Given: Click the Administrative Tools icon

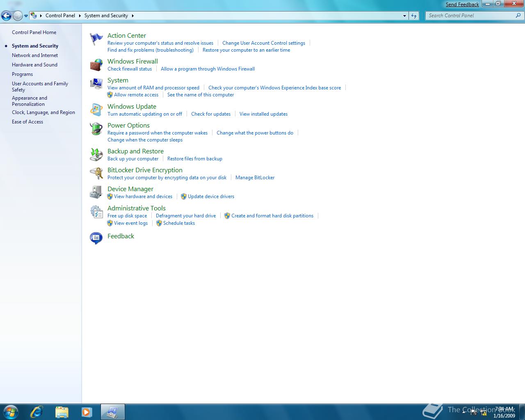Looking at the screenshot, I should pos(96,212).
